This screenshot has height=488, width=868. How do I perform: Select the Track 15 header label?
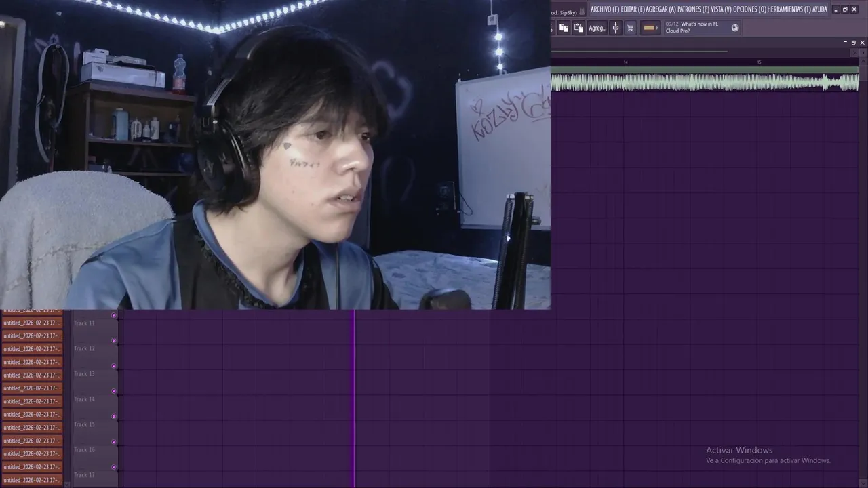84,424
